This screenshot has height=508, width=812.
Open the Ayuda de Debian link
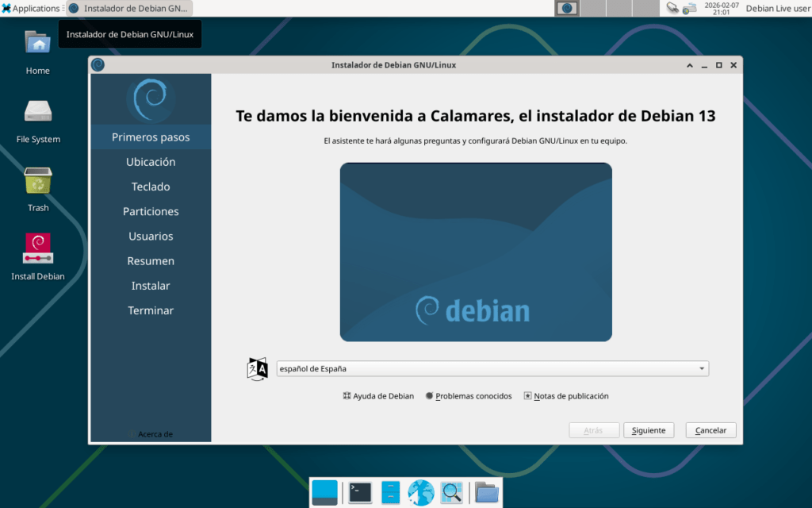coord(378,396)
